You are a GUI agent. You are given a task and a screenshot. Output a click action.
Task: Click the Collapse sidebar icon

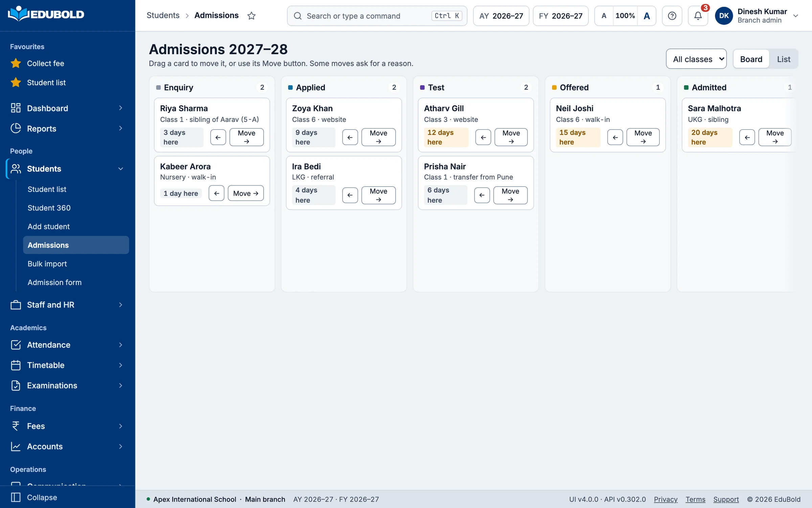(x=16, y=497)
